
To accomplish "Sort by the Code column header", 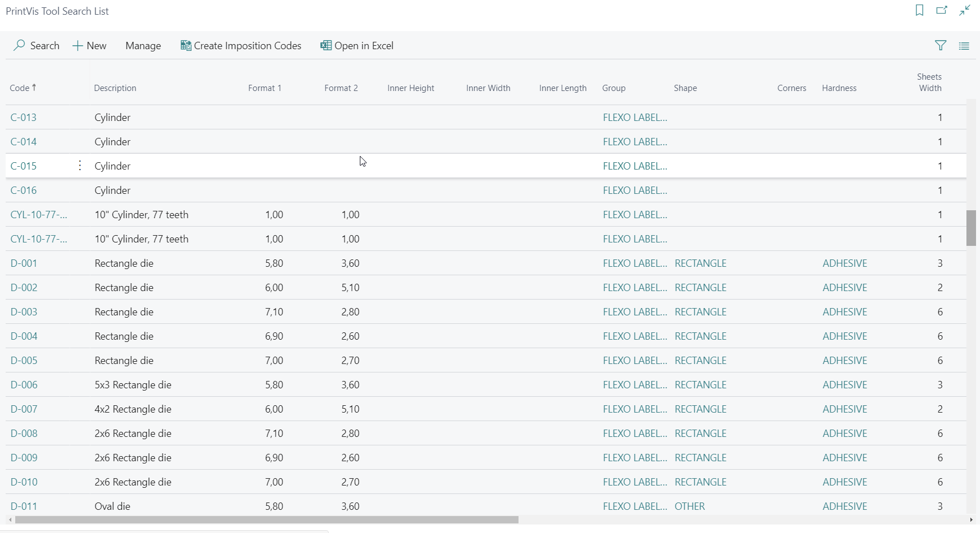I will click(20, 88).
